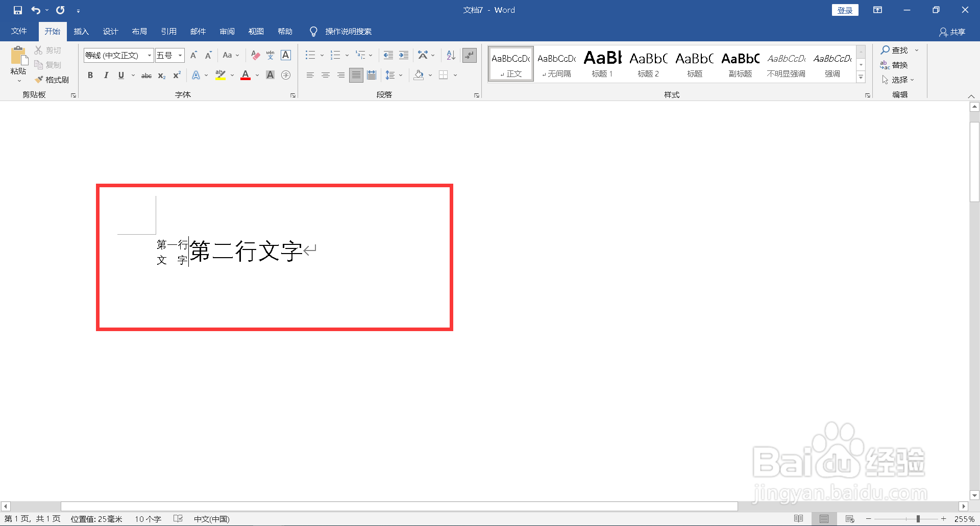Click the Paste clipboard icon
The image size is (980, 526).
pyautogui.click(x=19, y=56)
